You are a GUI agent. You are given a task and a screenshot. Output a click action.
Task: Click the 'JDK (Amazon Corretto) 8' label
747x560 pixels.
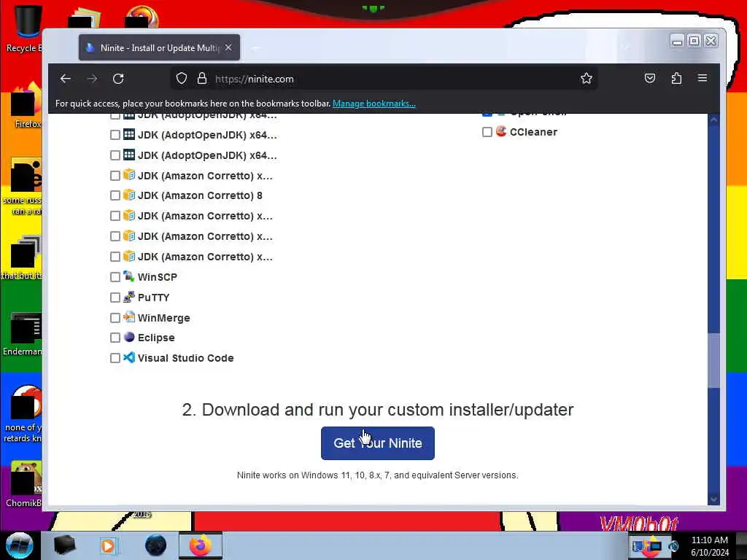coord(200,195)
